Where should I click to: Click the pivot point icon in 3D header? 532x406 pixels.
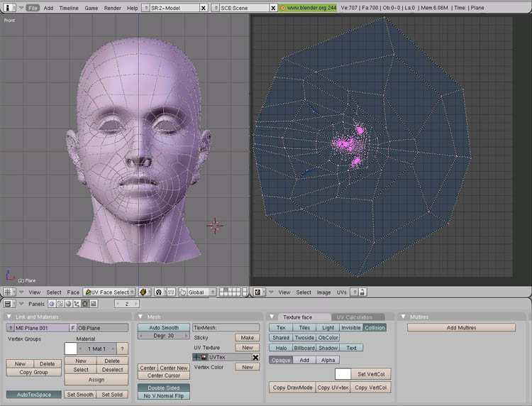pyautogui.click(x=159, y=292)
